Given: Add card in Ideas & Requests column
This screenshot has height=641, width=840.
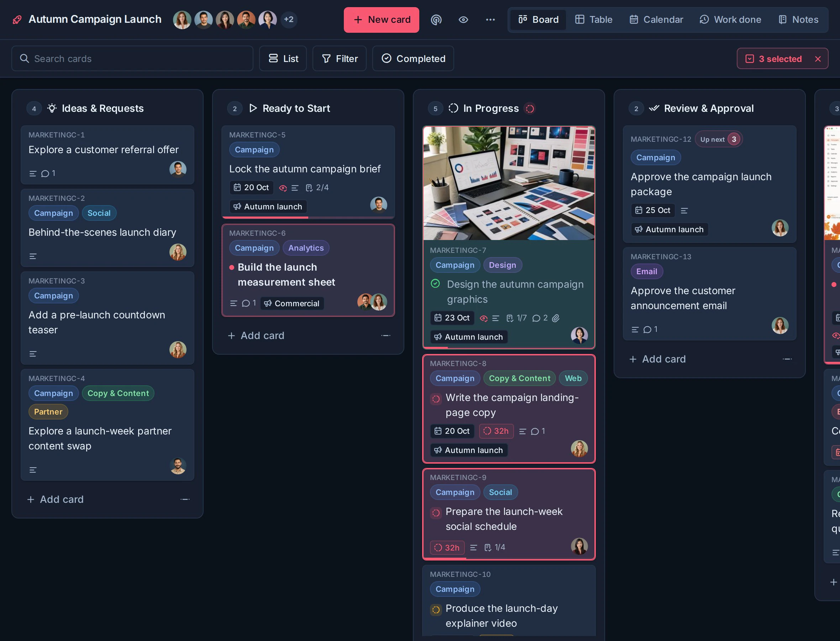Looking at the screenshot, I should point(56,499).
